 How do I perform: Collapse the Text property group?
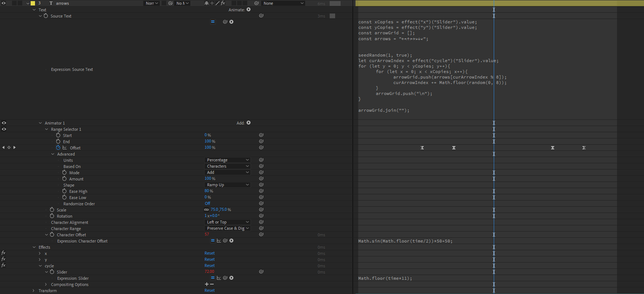35,10
